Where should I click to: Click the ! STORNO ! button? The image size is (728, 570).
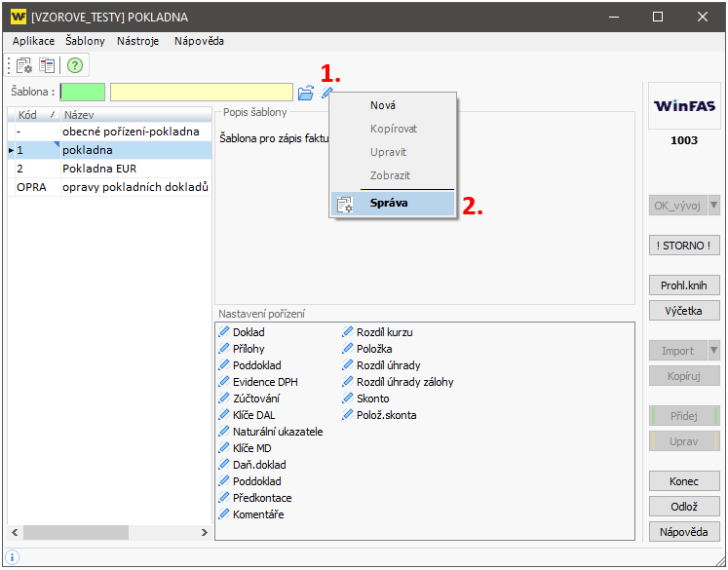(684, 246)
